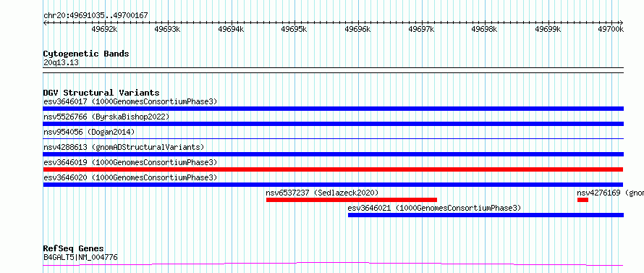Image resolution: width=644 pixels, height=273 pixels.
Task: Click the chr20:49691035..49700167 coordinates label
Action: [96, 16]
